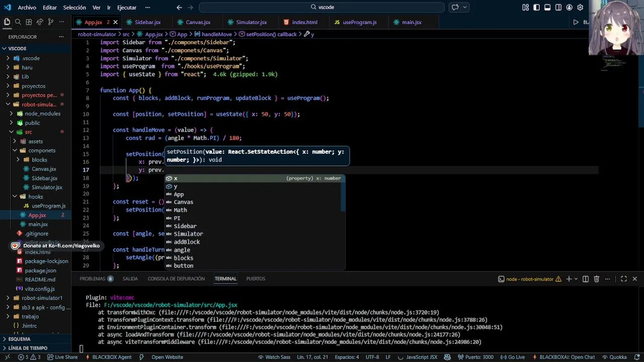Open the Explorer view icon

tap(7, 22)
